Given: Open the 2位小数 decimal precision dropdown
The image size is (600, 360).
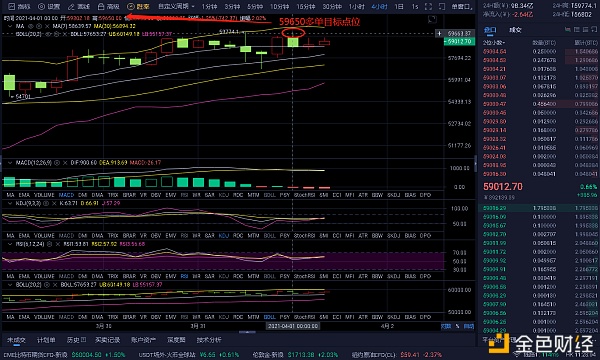Looking at the screenshot, I should pos(494,42).
